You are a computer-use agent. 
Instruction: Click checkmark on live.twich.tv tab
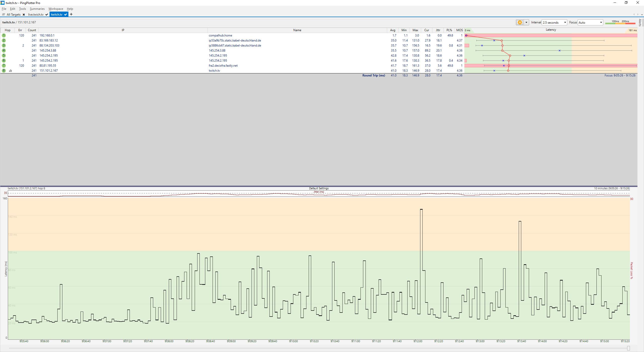tap(47, 15)
